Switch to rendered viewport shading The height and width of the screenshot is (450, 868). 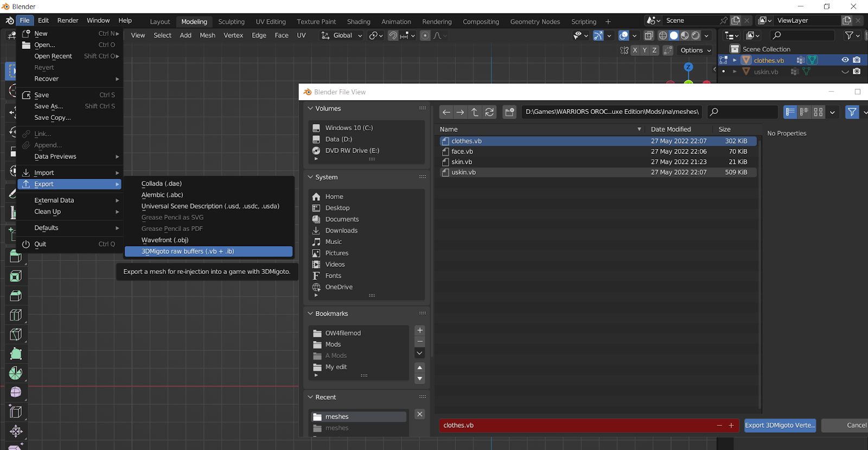(x=695, y=36)
